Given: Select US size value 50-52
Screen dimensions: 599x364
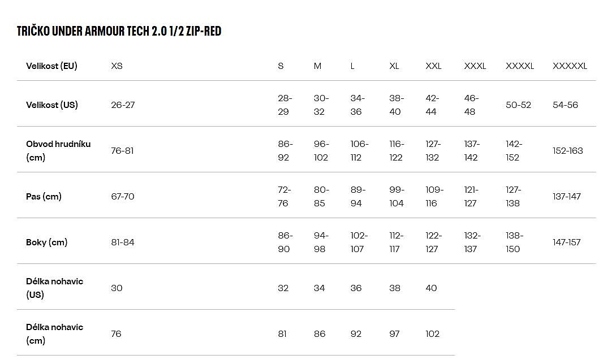Looking at the screenshot, I should coord(518,105).
